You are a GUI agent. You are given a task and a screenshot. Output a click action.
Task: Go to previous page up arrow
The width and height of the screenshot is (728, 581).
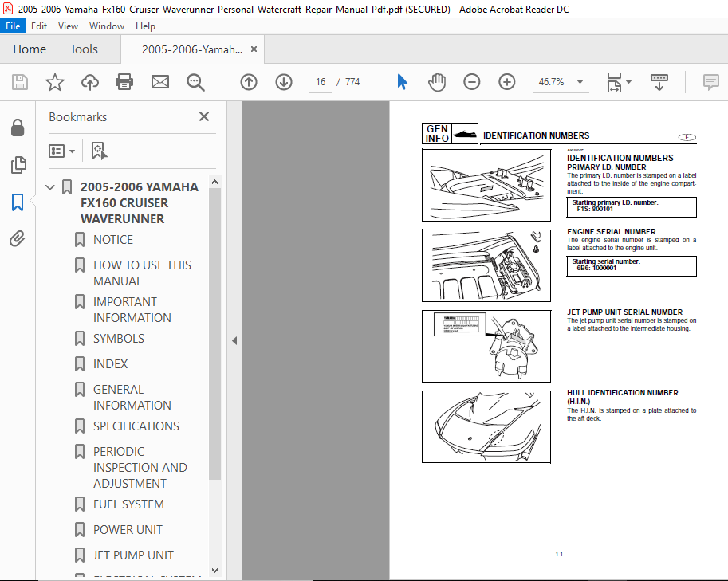click(x=249, y=82)
